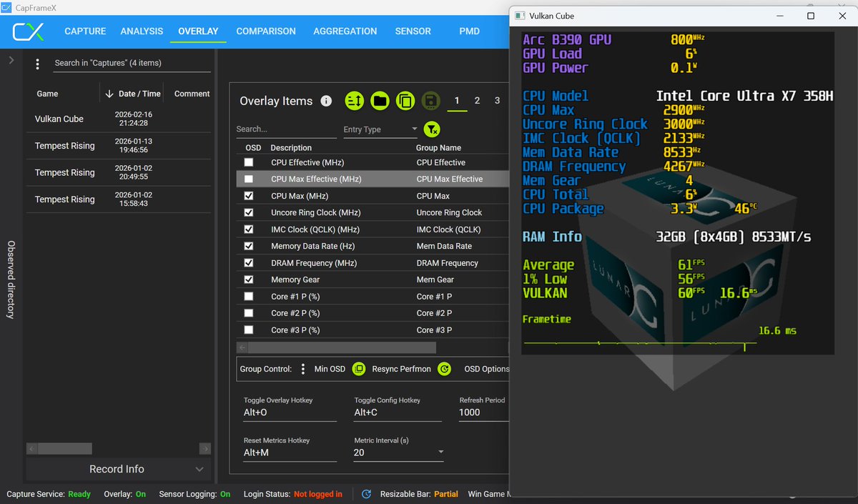Select overlay config slot 1
The width and height of the screenshot is (858, 504).
click(x=457, y=101)
